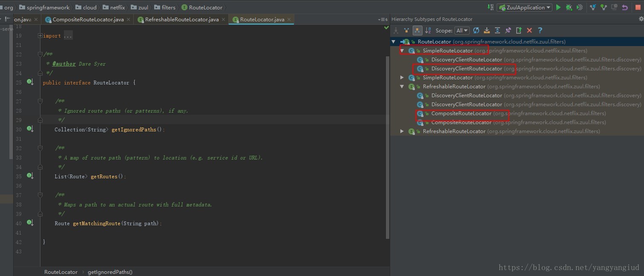
Task: Close the RouteLocator.java tab
Action: pos(288,20)
